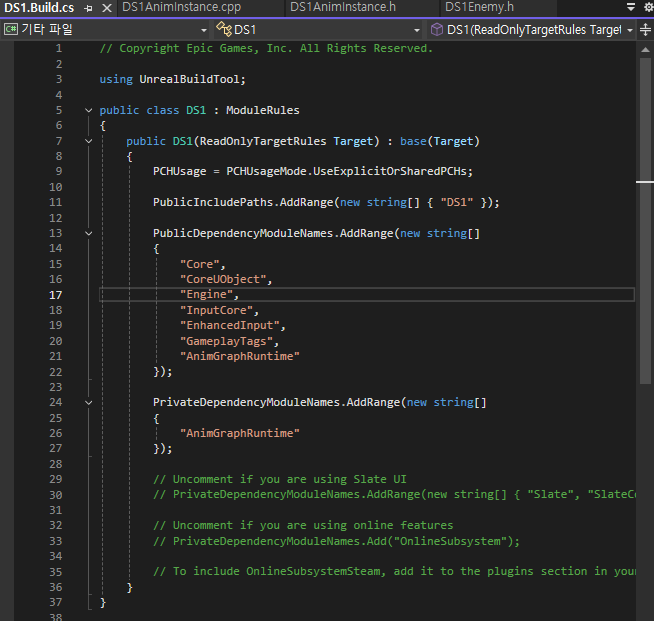Screen dimensions: 654x621
Task: Click the 'Uncomment if you are using Slate UI' comment
Action: (279, 479)
